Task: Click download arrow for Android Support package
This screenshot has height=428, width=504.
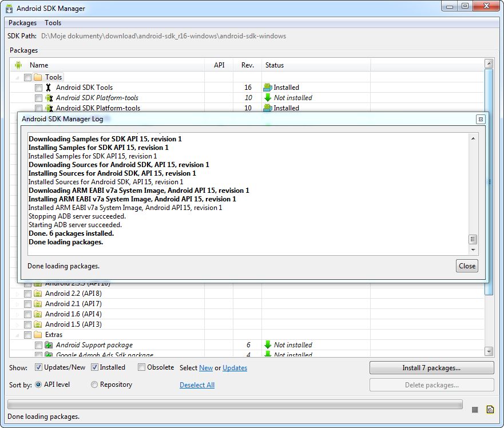Action: click(x=267, y=344)
